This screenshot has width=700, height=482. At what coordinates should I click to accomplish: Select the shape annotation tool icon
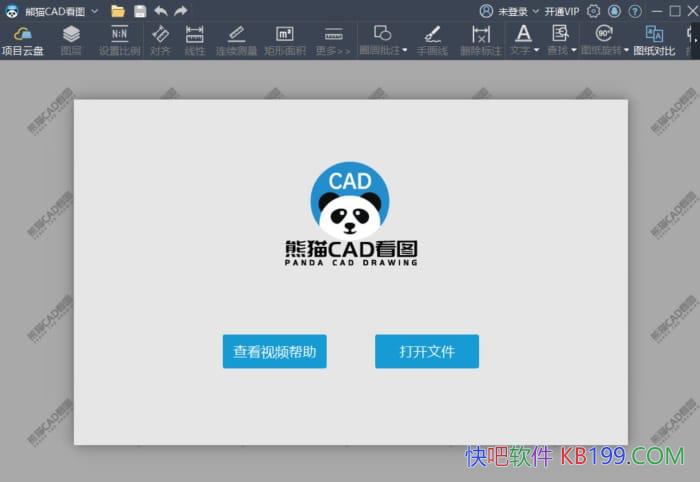tap(382, 33)
